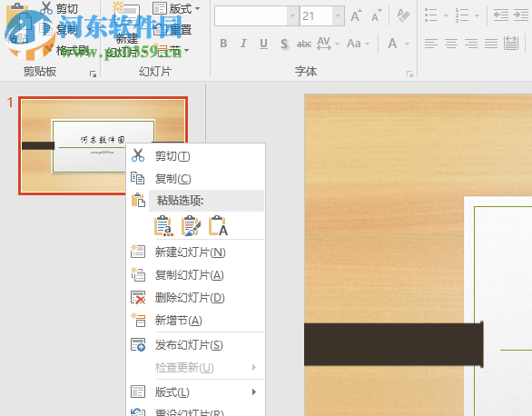Click the distributed alignment columns icon
The image size is (532, 416).
pos(511,44)
